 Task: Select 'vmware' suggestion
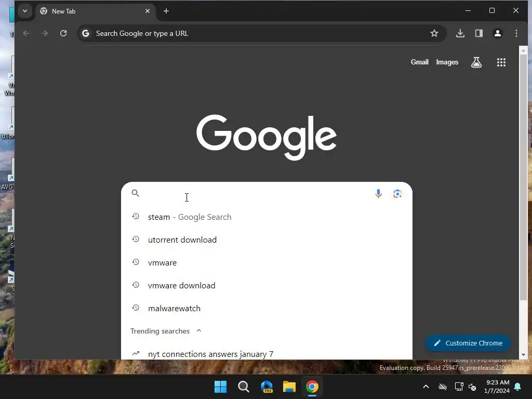point(267,262)
